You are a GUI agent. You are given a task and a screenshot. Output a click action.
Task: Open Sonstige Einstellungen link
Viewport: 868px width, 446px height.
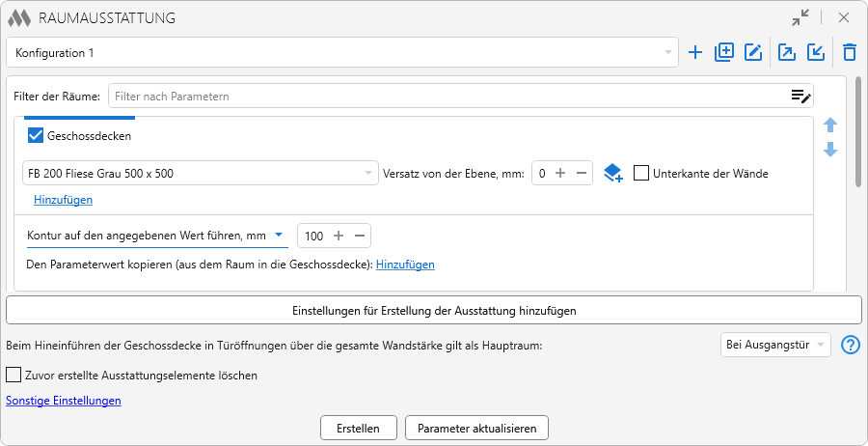pyautogui.click(x=64, y=401)
